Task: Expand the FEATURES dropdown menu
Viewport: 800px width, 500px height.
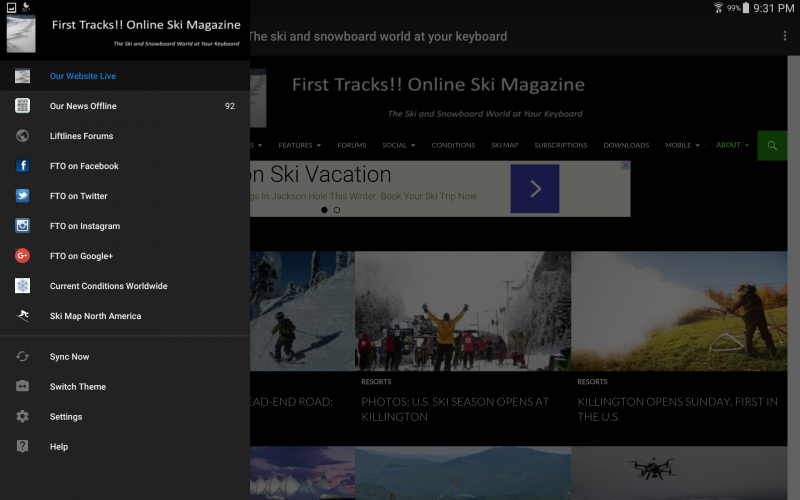Action: [299, 145]
